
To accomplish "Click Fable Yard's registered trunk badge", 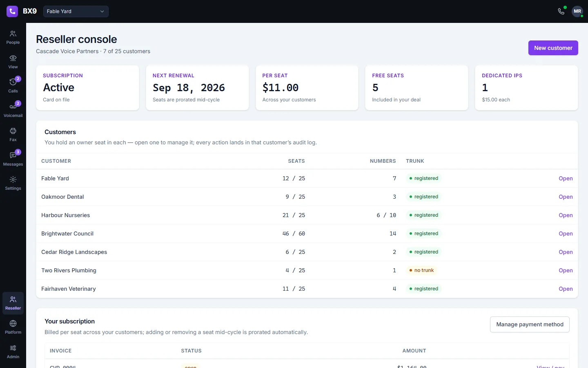I will [423, 178].
